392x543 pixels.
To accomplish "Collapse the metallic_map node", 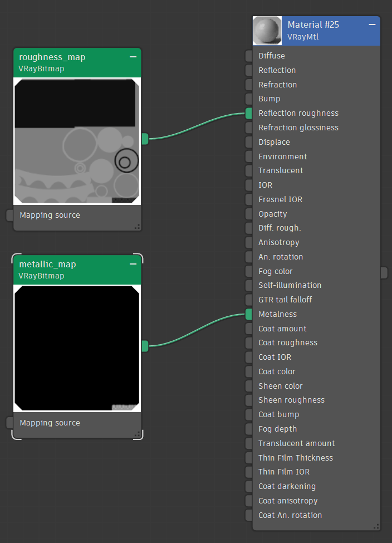I will point(133,264).
